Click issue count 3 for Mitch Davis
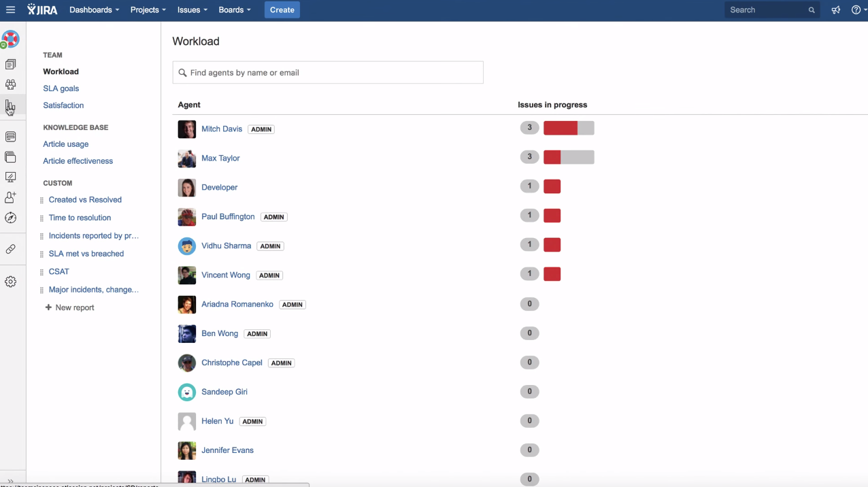The image size is (868, 487). [529, 128]
